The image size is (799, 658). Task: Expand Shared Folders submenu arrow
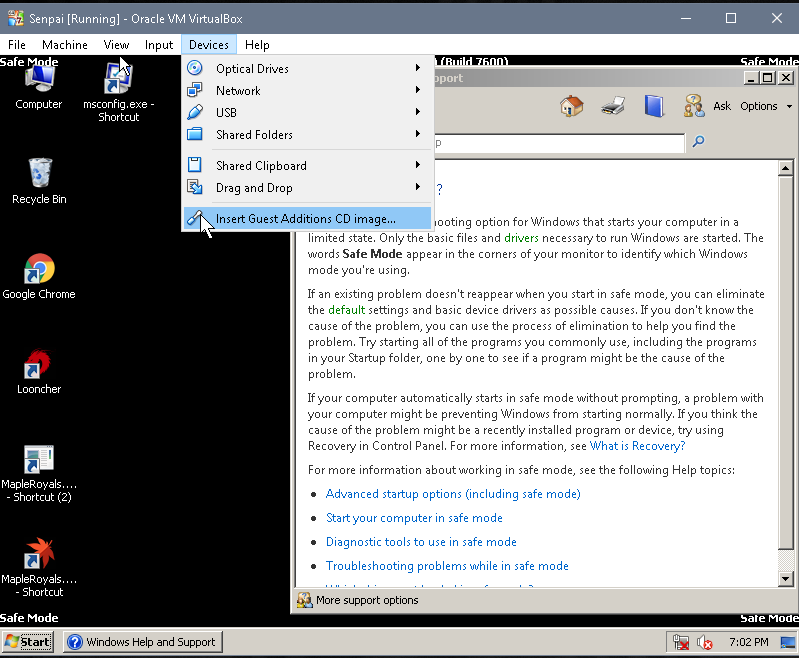click(418, 134)
